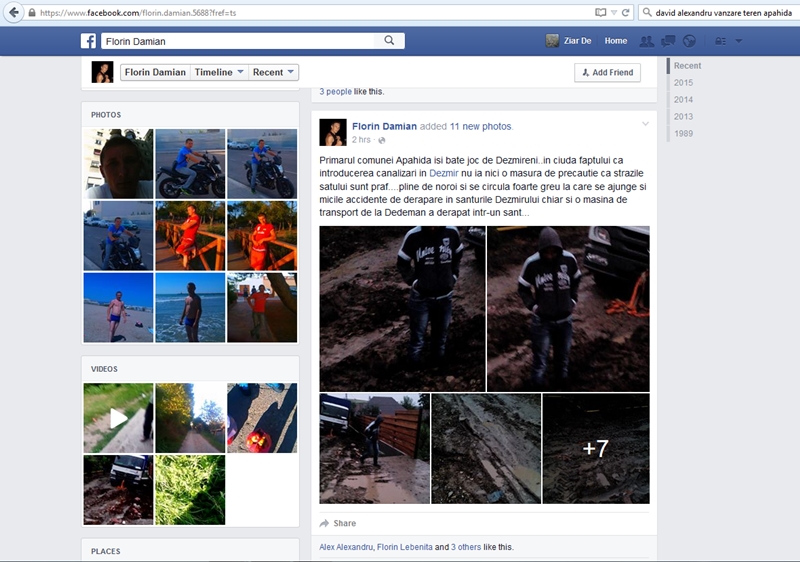Open the account settings dropdown arrow
Image resolution: width=800 pixels, height=562 pixels.
(739, 41)
